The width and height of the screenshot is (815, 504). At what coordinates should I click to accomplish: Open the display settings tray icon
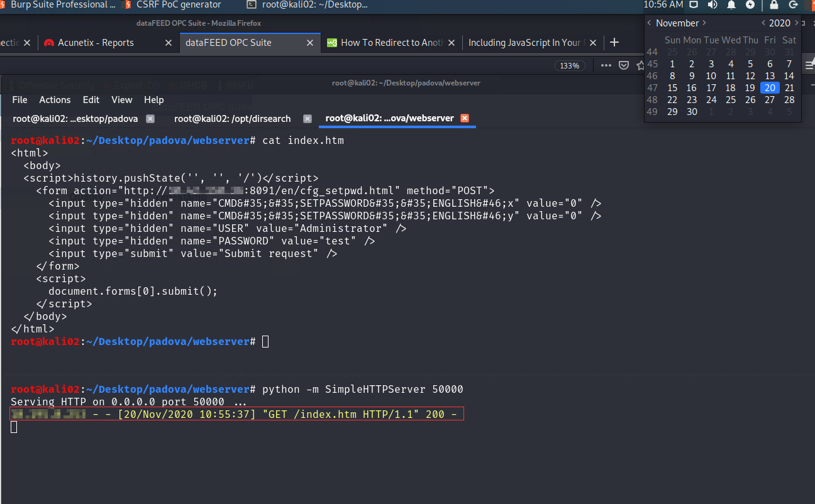(693, 4)
